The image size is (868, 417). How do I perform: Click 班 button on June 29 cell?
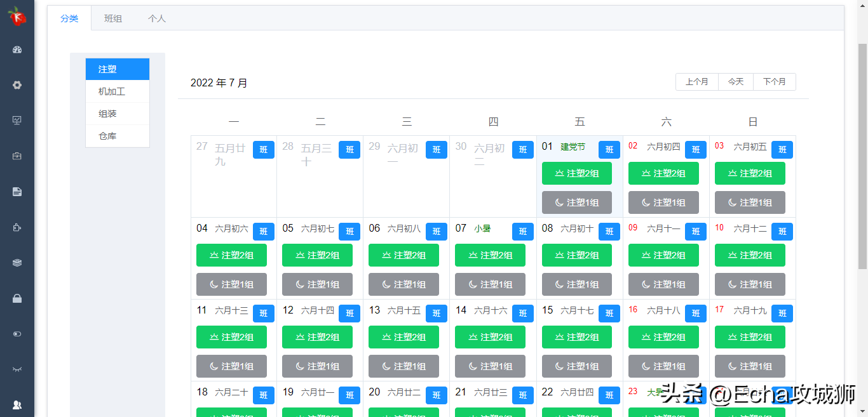tap(437, 150)
